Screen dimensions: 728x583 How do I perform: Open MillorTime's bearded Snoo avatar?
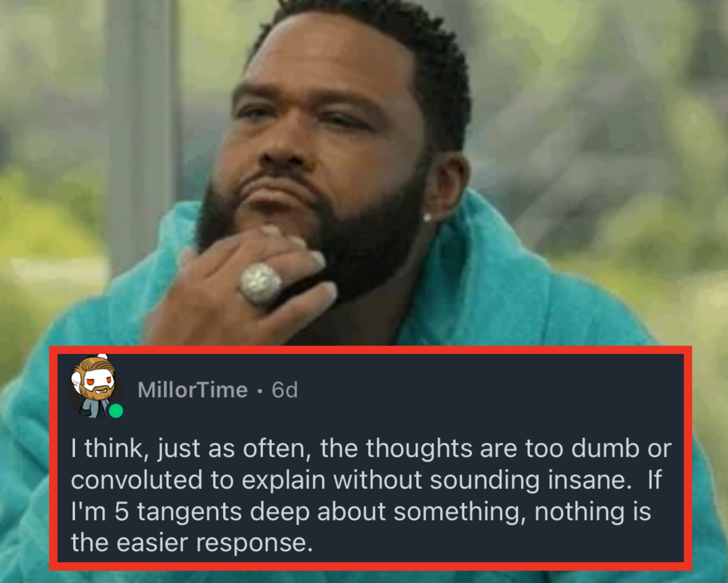pyautogui.click(x=93, y=389)
